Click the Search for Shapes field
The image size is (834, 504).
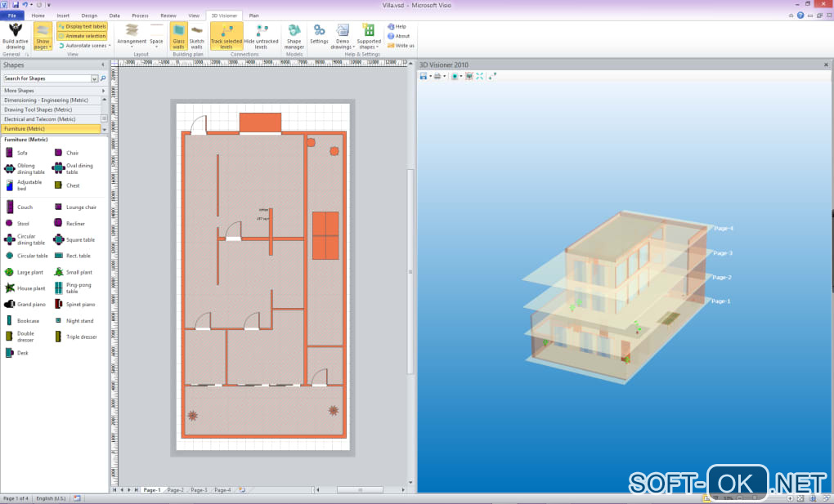[46, 78]
